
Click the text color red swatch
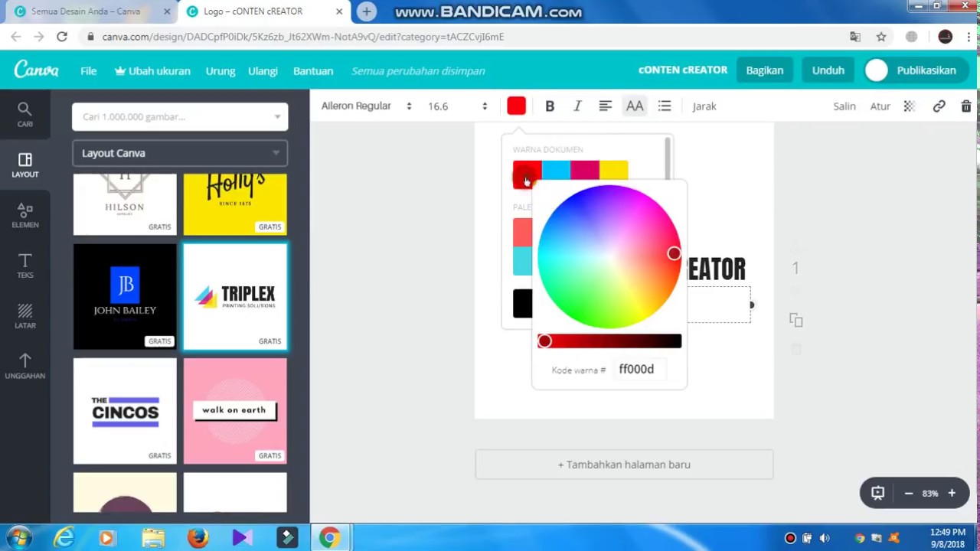(516, 106)
